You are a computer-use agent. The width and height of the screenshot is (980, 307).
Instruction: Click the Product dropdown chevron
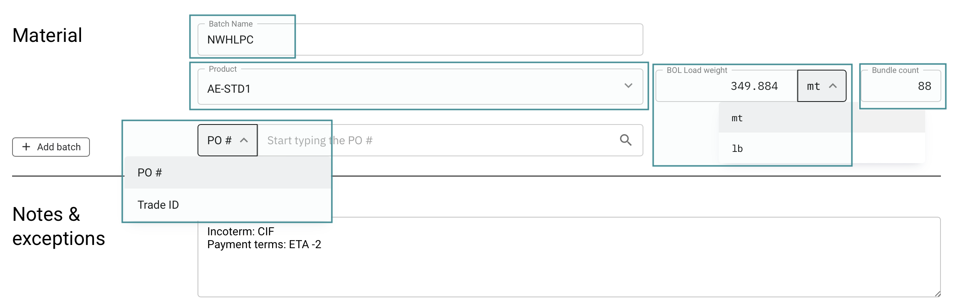coord(628,86)
